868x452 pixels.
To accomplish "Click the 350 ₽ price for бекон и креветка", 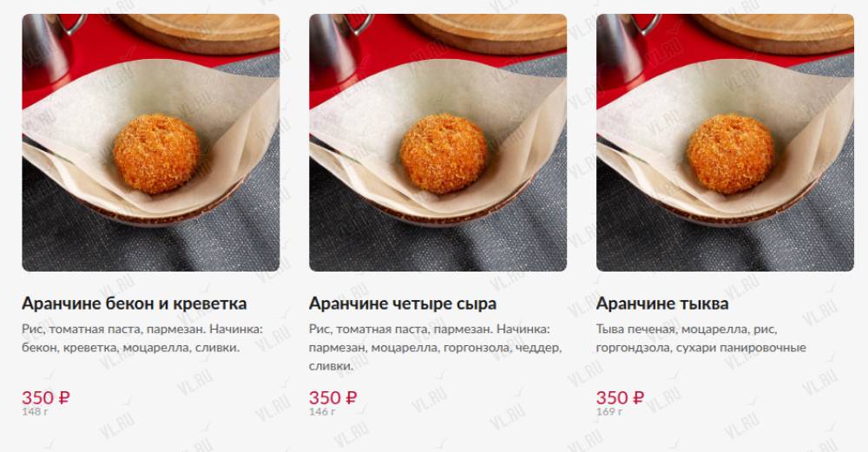I will point(46,397).
